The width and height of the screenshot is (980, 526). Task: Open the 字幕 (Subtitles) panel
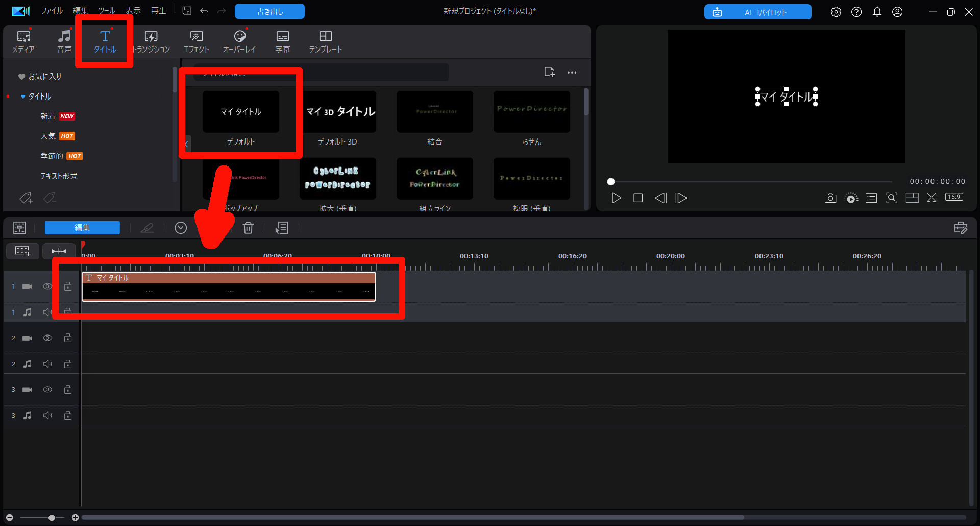tap(282, 41)
